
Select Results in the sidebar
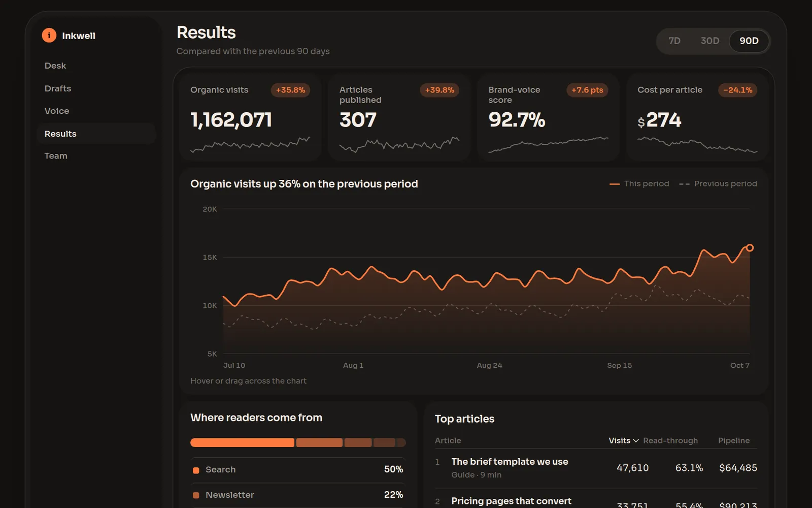96,134
